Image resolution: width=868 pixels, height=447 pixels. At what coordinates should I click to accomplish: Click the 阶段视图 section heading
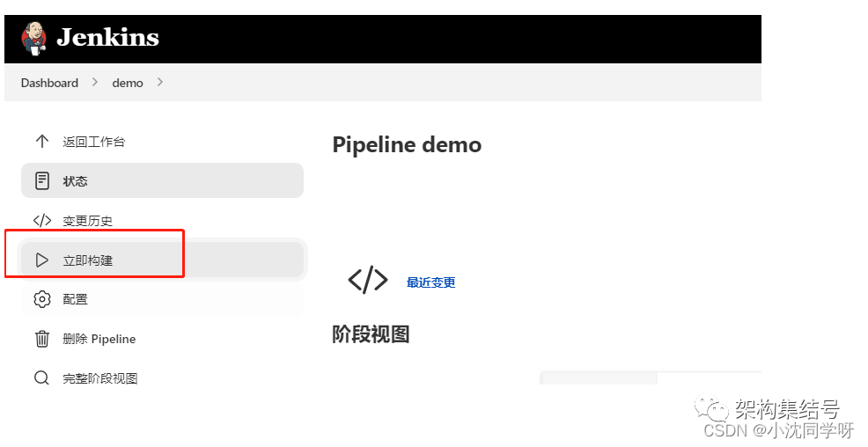[371, 334]
